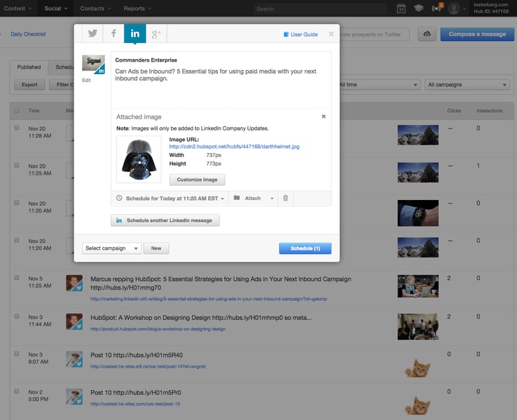Open the calendar icon in the top bar

(x=401, y=9)
